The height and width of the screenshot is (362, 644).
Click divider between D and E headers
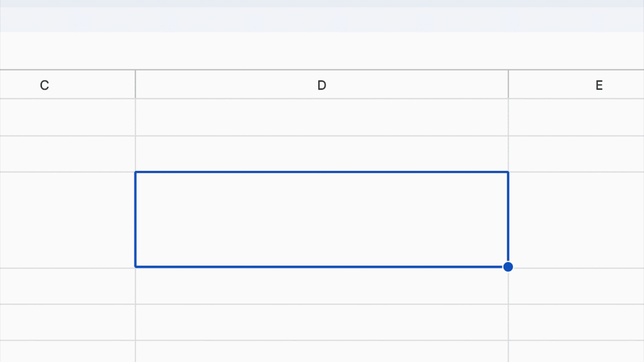[509, 84]
